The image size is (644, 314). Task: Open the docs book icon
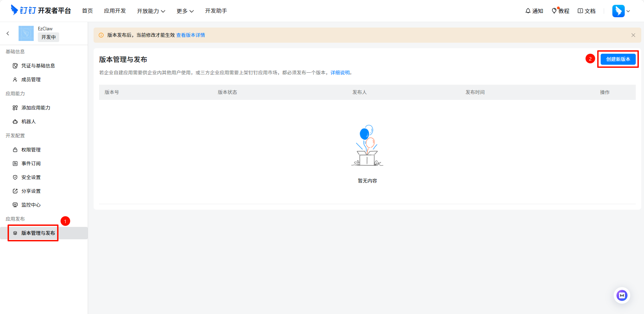[x=580, y=11]
